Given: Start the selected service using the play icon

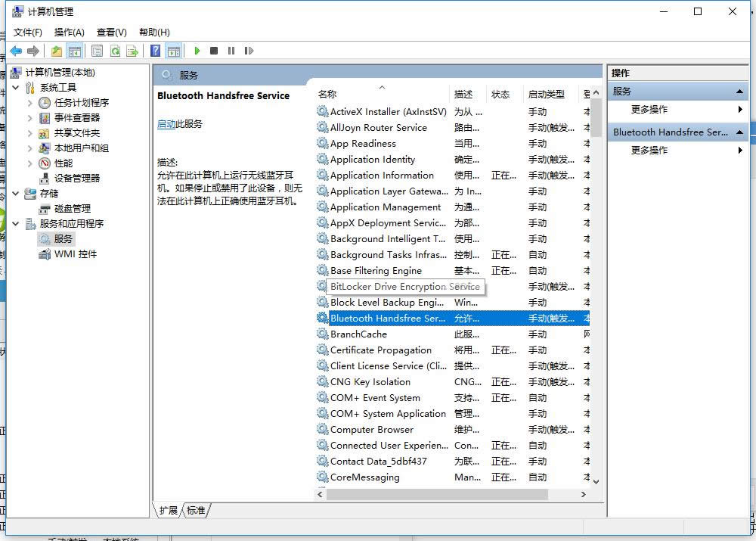Looking at the screenshot, I should (197, 51).
